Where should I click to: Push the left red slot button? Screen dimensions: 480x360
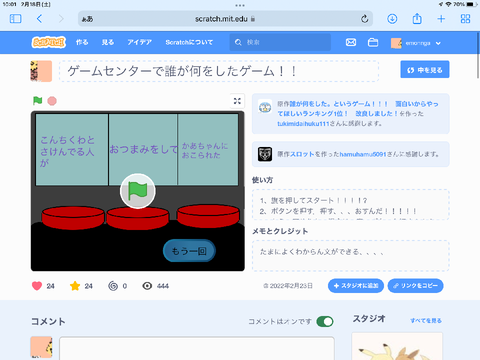tap(73, 218)
